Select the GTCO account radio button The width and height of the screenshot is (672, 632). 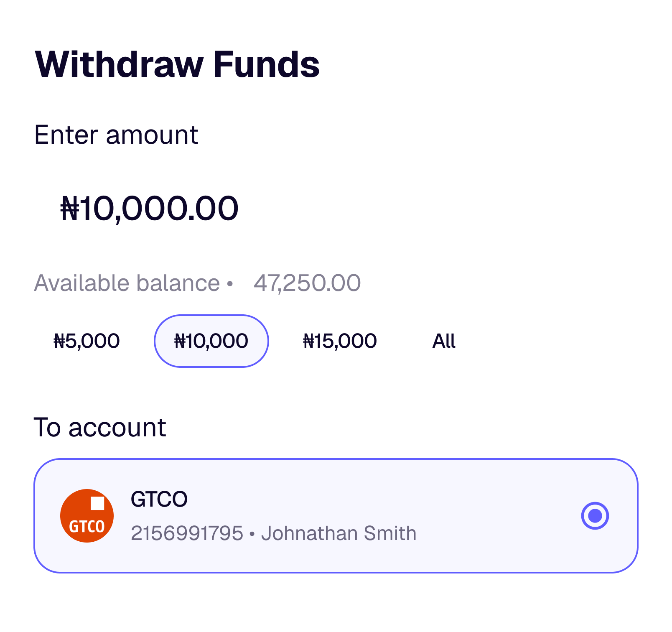pyautogui.click(x=595, y=515)
